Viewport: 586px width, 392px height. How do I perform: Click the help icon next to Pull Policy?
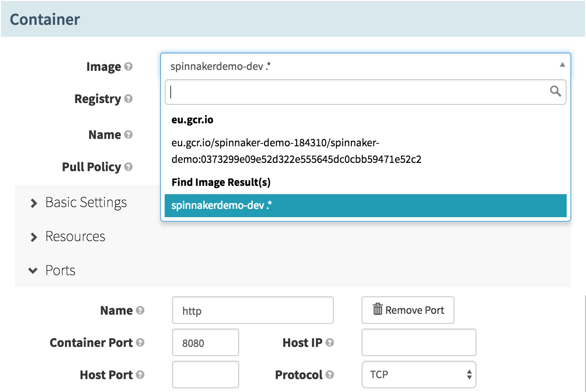tap(128, 167)
